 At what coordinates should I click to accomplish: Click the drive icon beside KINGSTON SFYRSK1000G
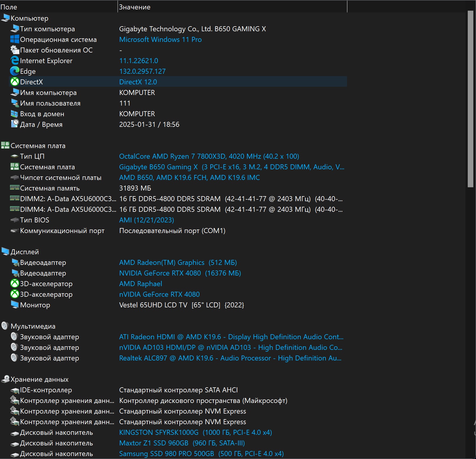tap(15, 433)
